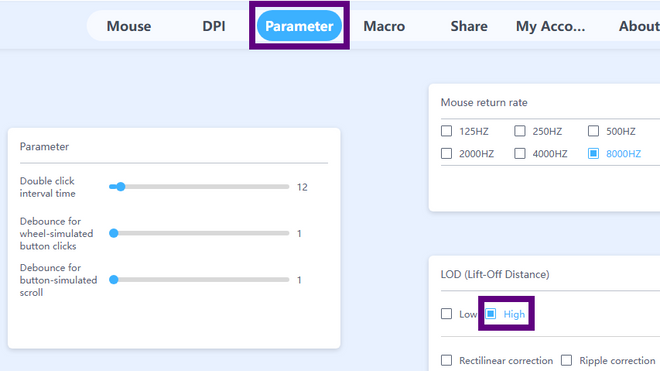The image size is (660, 371).
Task: Set return rate to 2000HZ
Action: [x=447, y=153]
